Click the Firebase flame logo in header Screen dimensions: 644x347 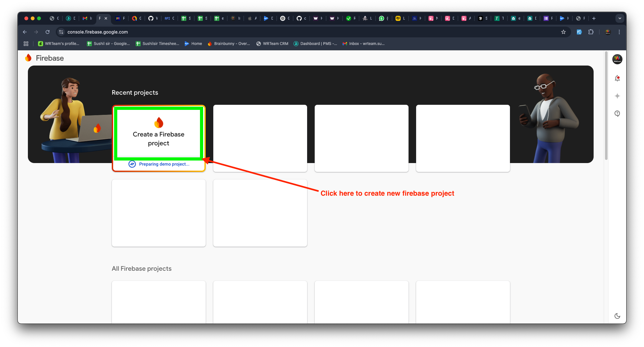click(x=29, y=58)
